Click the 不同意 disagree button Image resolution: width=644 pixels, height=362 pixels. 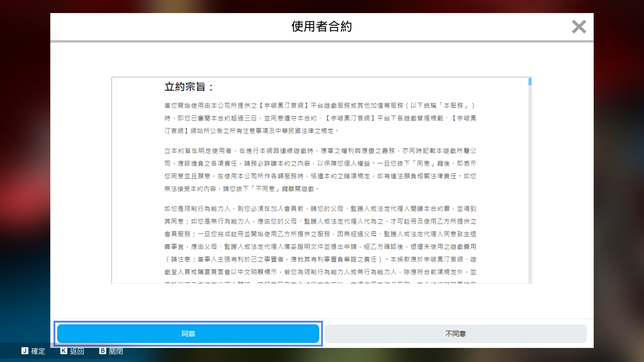[x=455, y=334]
